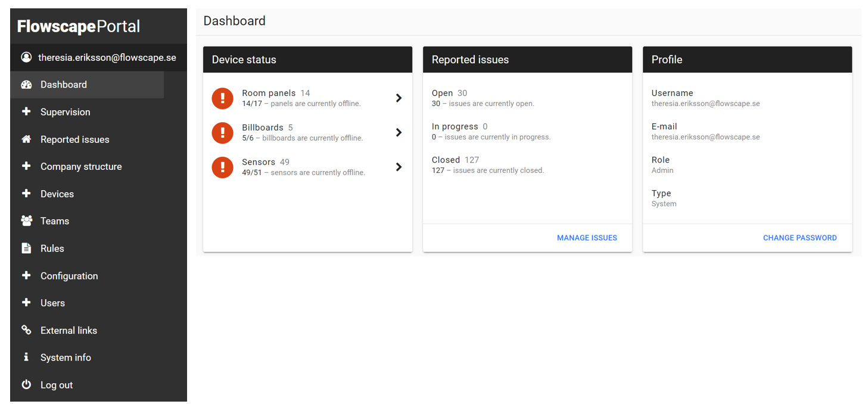Screen dimensions: 868x404
Task: Expand the Supervision menu plus sign
Action: tap(26, 112)
